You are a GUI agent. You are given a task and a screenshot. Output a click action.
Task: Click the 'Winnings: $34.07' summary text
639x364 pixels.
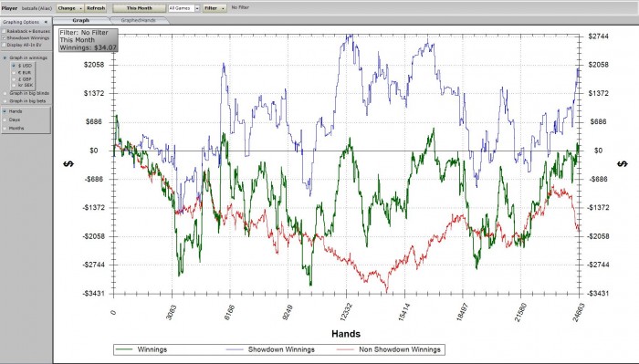pos(88,47)
